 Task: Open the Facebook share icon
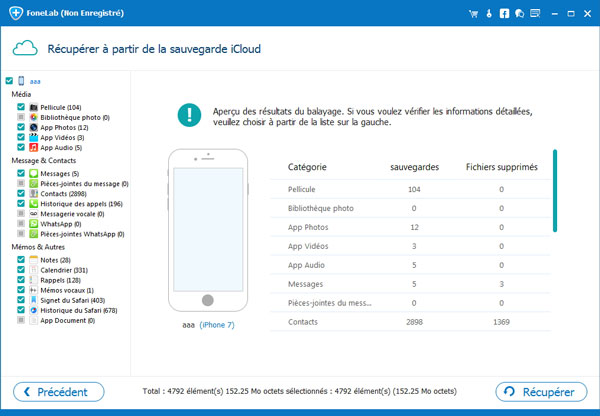point(504,14)
